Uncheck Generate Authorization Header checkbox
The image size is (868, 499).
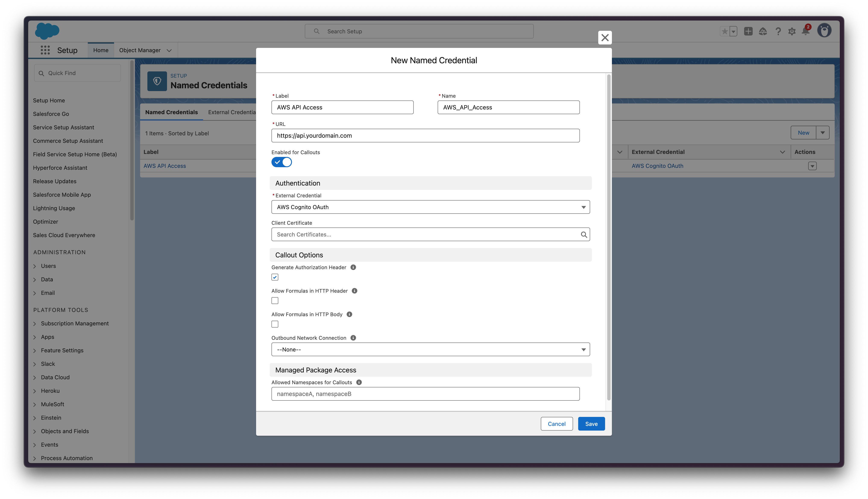[275, 277]
